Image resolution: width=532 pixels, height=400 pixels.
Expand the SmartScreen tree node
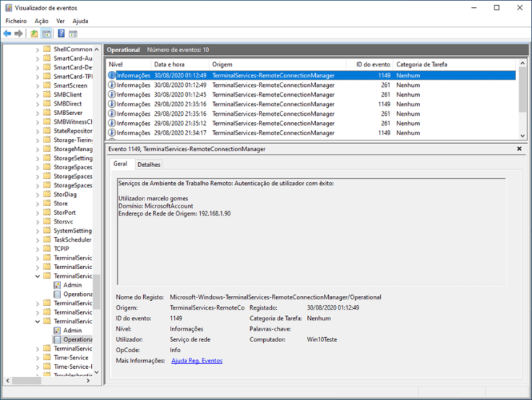click(x=38, y=85)
